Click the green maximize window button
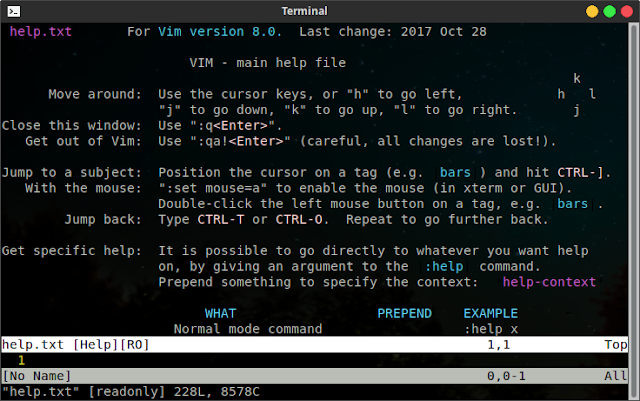This screenshot has height=401, width=640. pos(604,11)
